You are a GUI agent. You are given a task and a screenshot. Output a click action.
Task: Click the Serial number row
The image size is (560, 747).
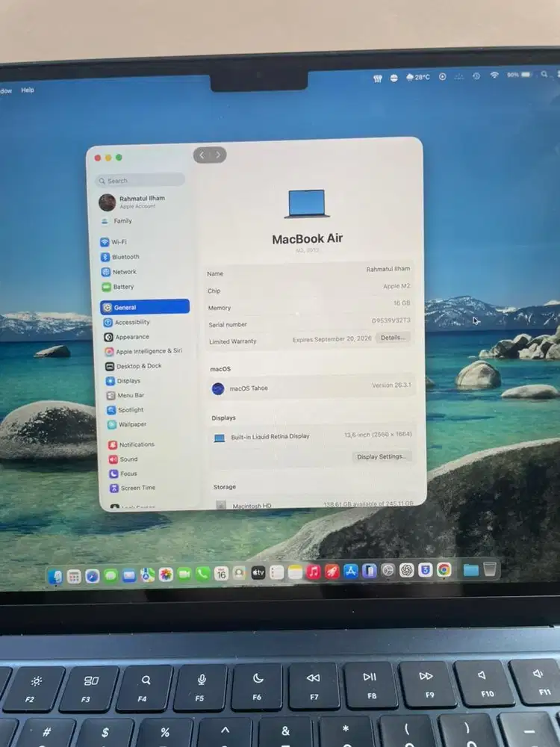[x=309, y=323]
